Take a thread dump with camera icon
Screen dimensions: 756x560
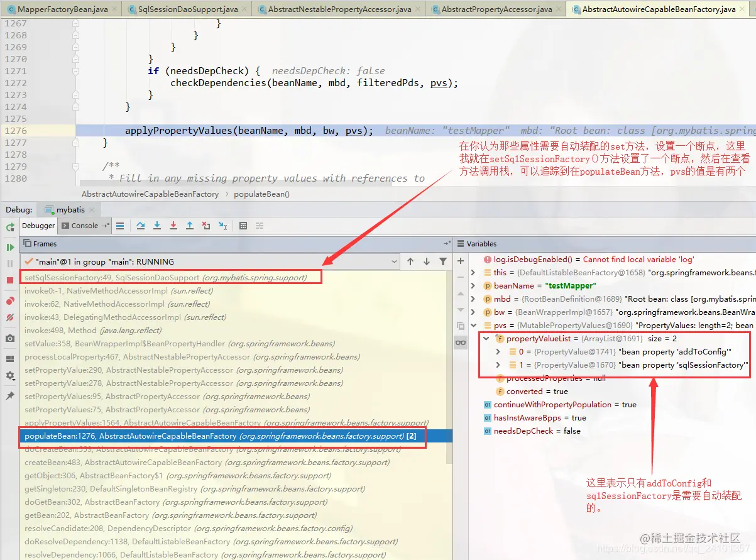10,338
